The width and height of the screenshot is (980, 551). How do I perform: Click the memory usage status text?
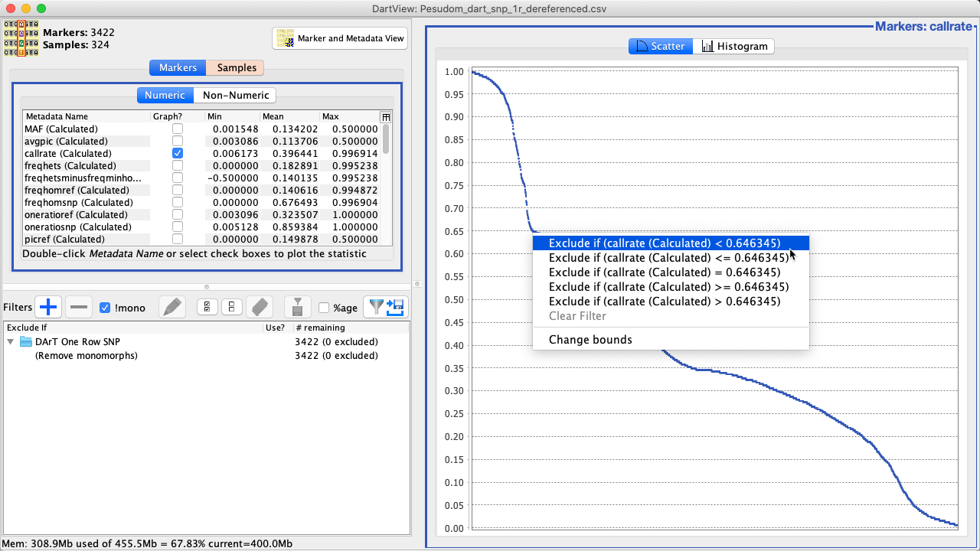tap(148, 544)
